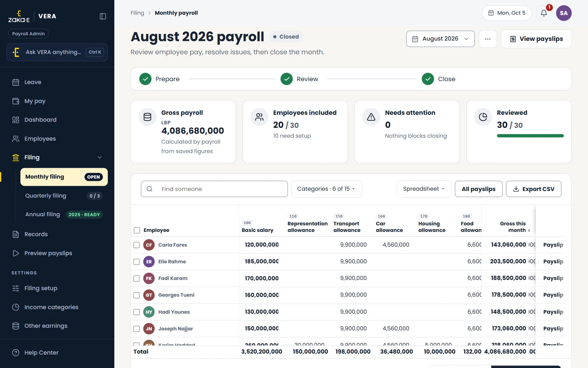Click the Income categories pie icon
This screenshot has height=368, width=588.
(x=16, y=307)
